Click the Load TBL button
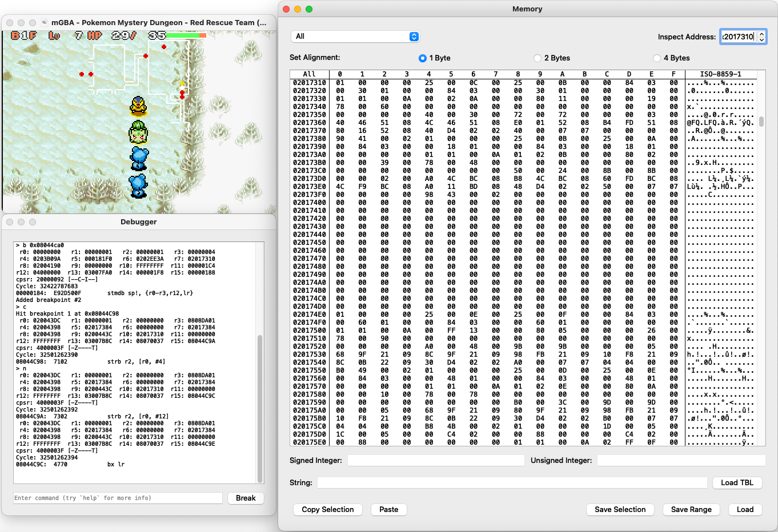The height and width of the screenshot is (532, 778). [737, 482]
